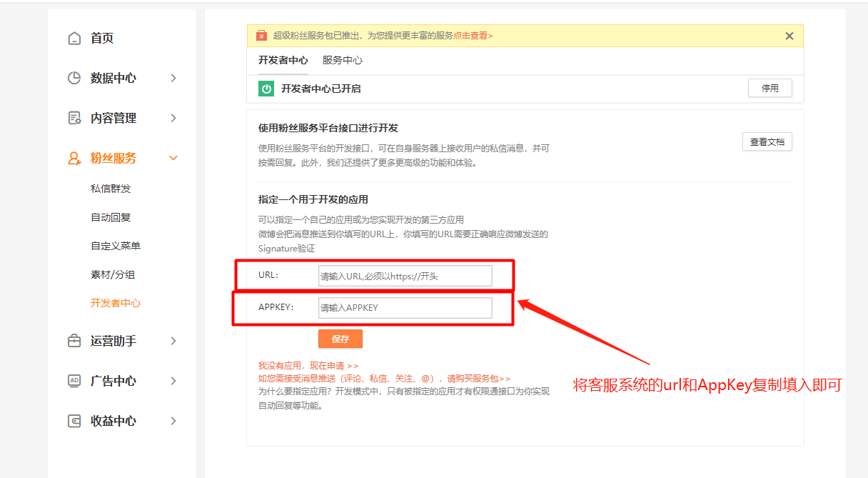Switch to the 服务中心 tab

(x=343, y=61)
